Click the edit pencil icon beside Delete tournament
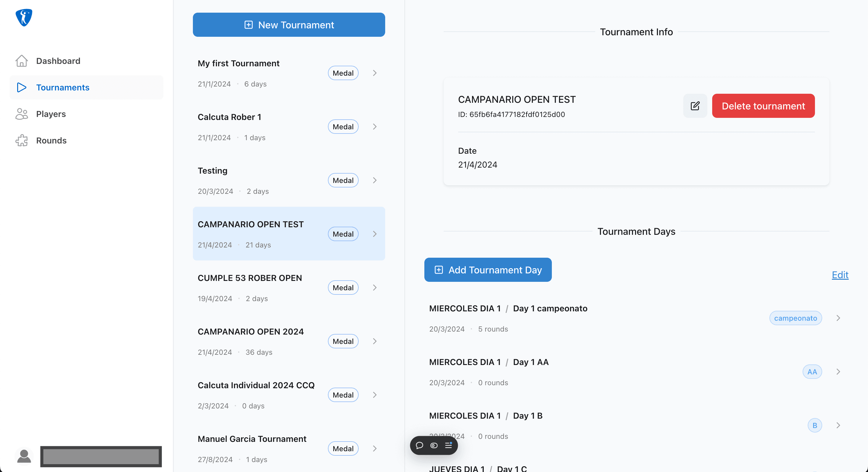 tap(695, 106)
